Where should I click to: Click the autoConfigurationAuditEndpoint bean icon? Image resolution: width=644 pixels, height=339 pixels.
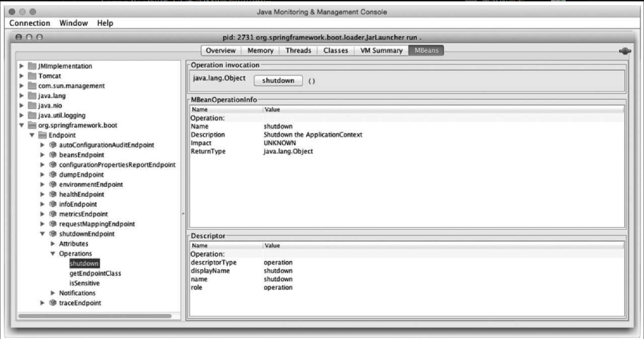click(53, 145)
